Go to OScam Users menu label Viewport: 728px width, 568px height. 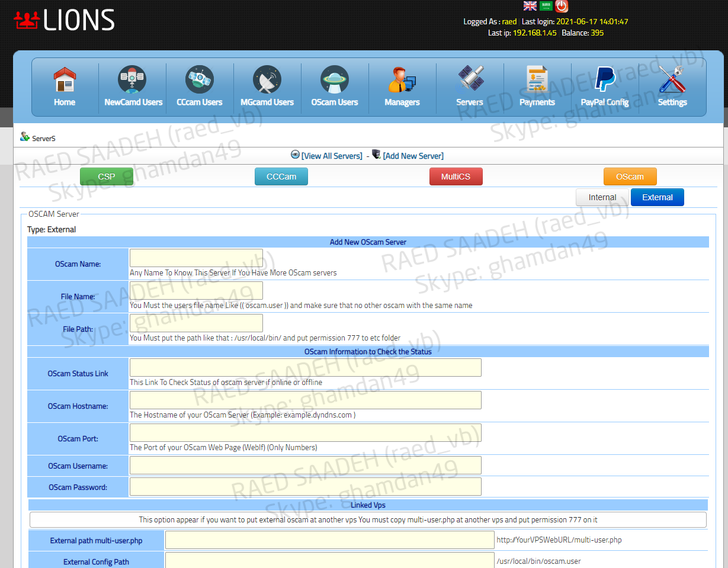(x=335, y=102)
